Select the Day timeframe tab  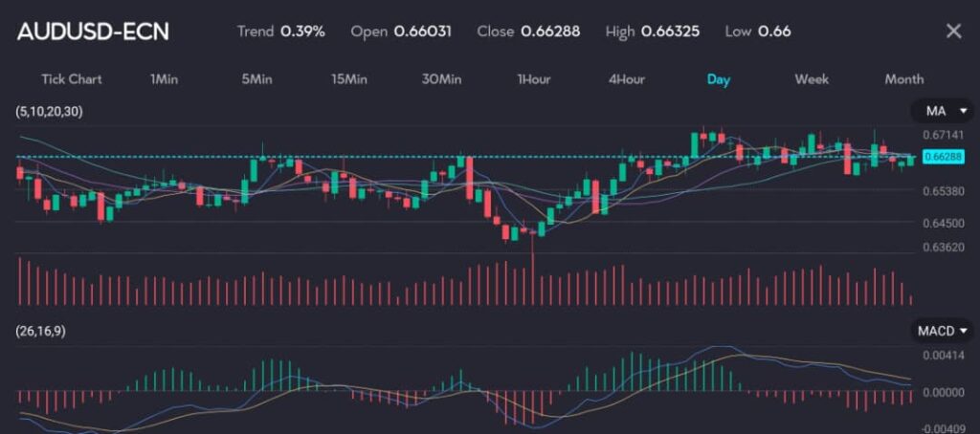click(x=718, y=79)
